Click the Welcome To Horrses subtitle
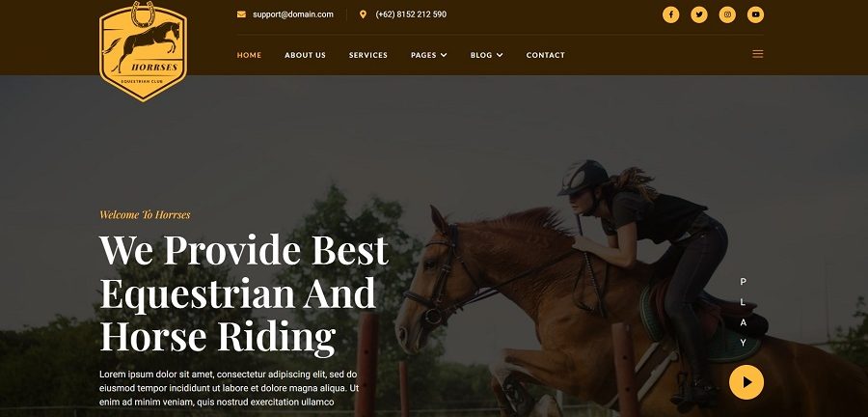 click(145, 215)
